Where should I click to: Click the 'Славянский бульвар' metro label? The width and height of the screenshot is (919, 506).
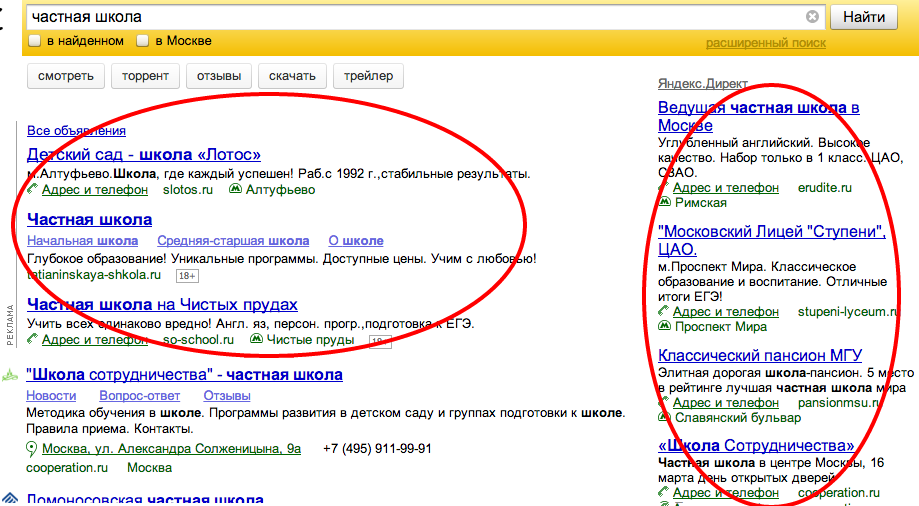pos(738,417)
